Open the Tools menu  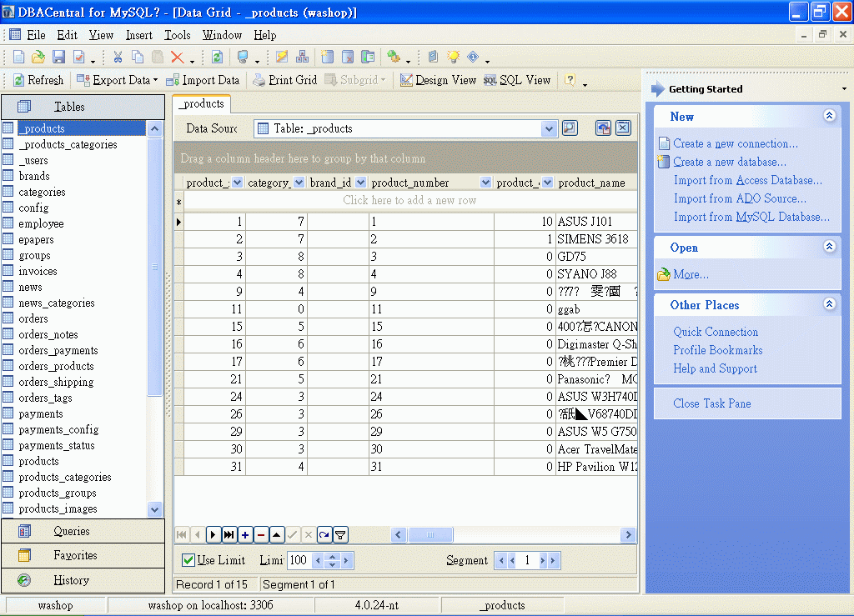coord(177,35)
